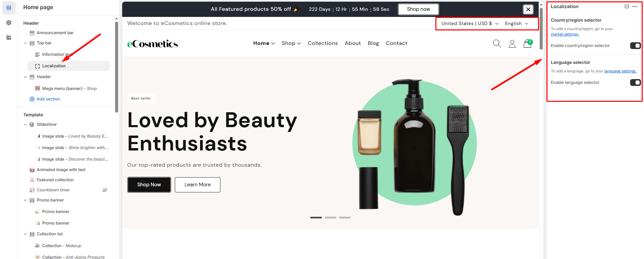The image size is (644, 259).
Task: Open the Home navigation menu
Action: click(x=264, y=43)
